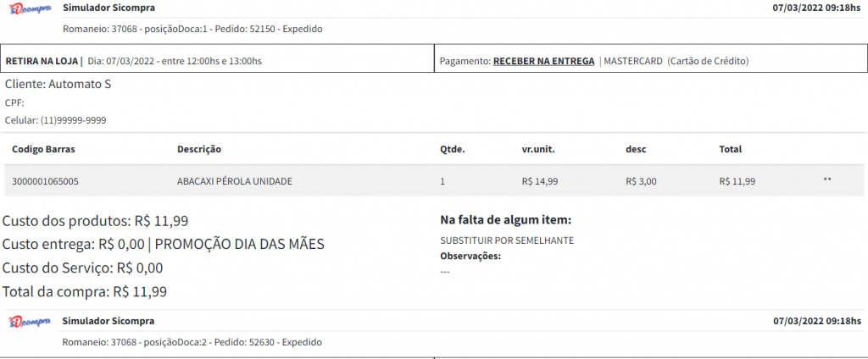This screenshot has height=359, width=868.
Task: Click the Sicompra logo beside Pedido 52630
Action: [x=31, y=323]
